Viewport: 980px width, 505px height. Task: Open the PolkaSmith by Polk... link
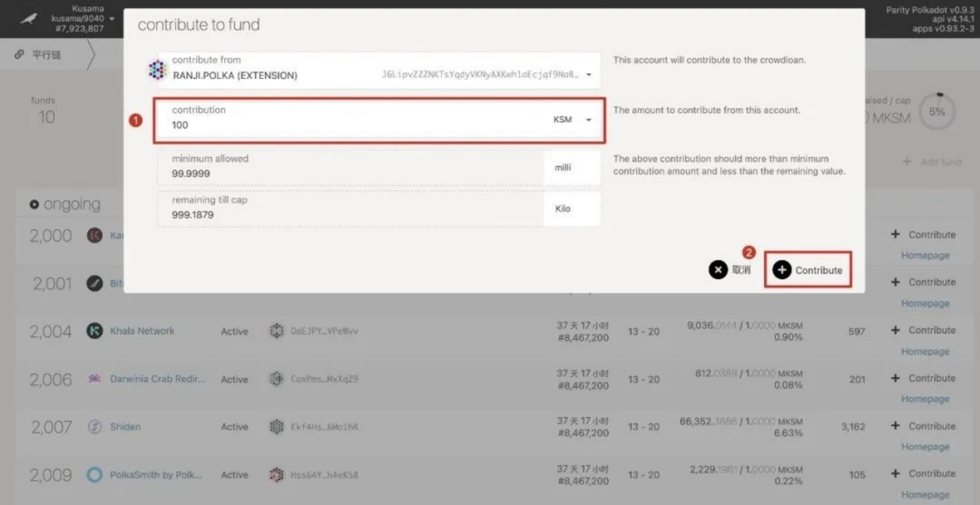tap(155, 475)
